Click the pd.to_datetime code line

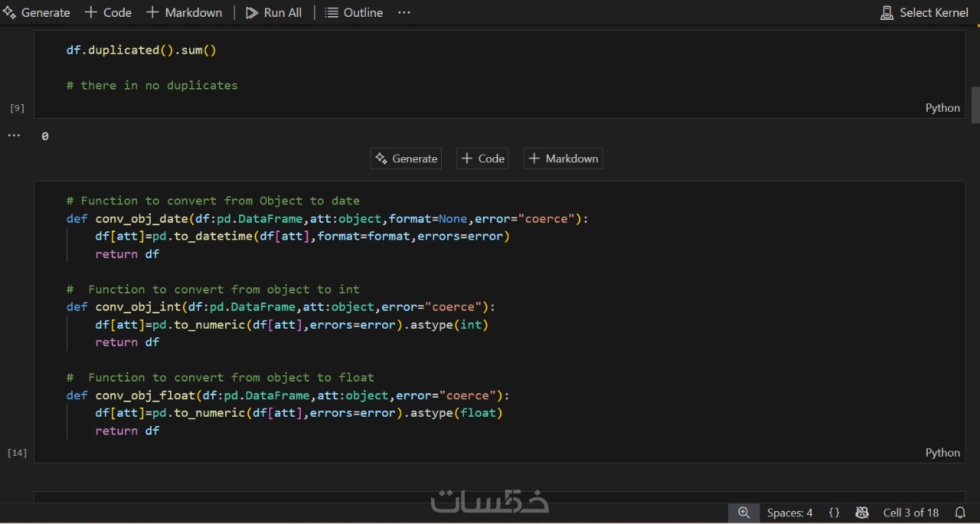tap(302, 236)
